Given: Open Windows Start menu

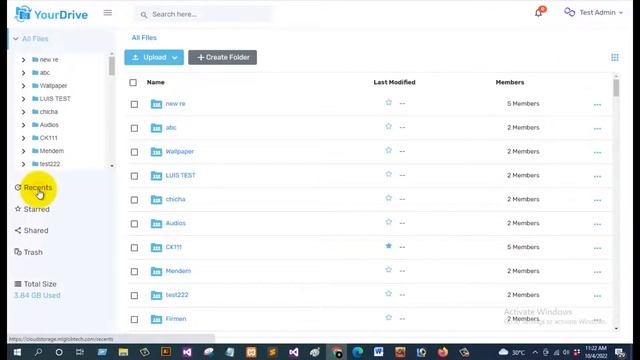Looking at the screenshot, I should [17, 352].
